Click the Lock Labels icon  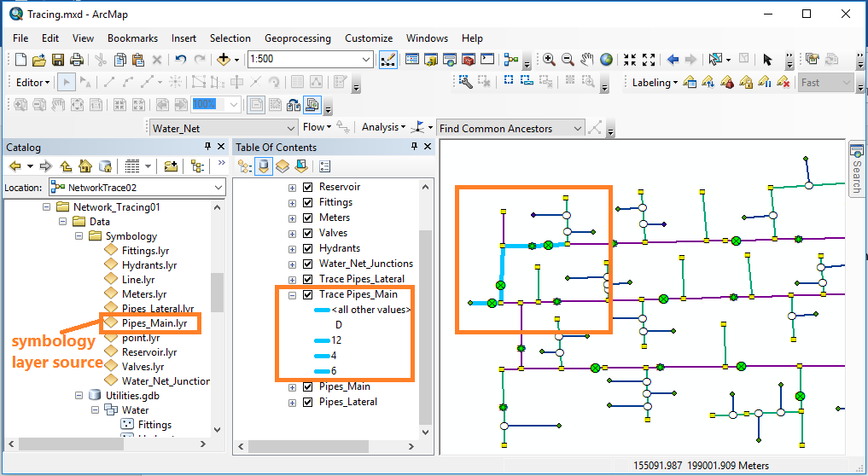coord(746,83)
